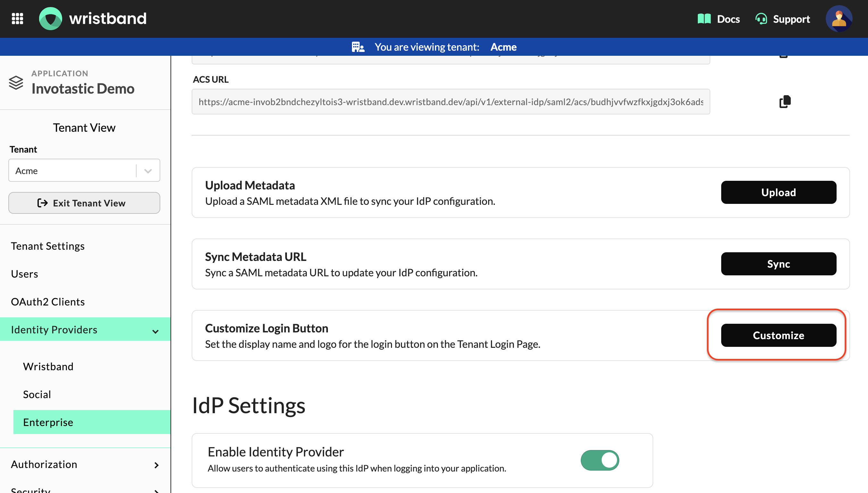Viewport: 868px width, 493px height.
Task: Click the Enable Identity Provider label
Action: tap(276, 452)
